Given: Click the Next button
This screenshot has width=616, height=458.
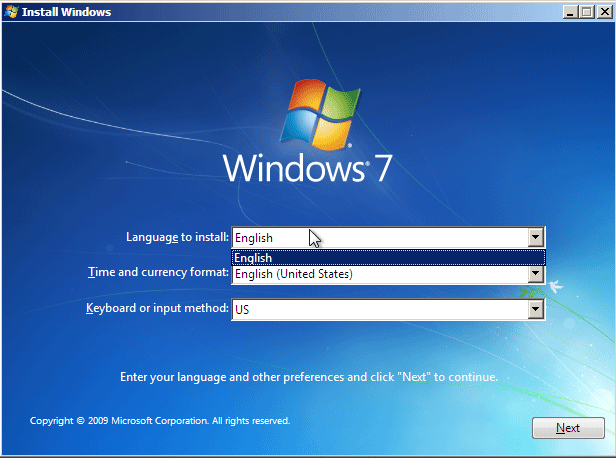Looking at the screenshot, I should coord(568,428).
